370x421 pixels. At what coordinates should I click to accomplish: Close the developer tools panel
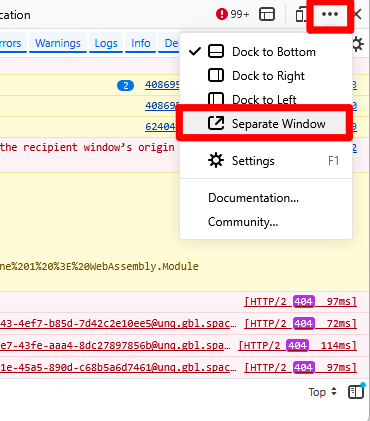tap(357, 14)
